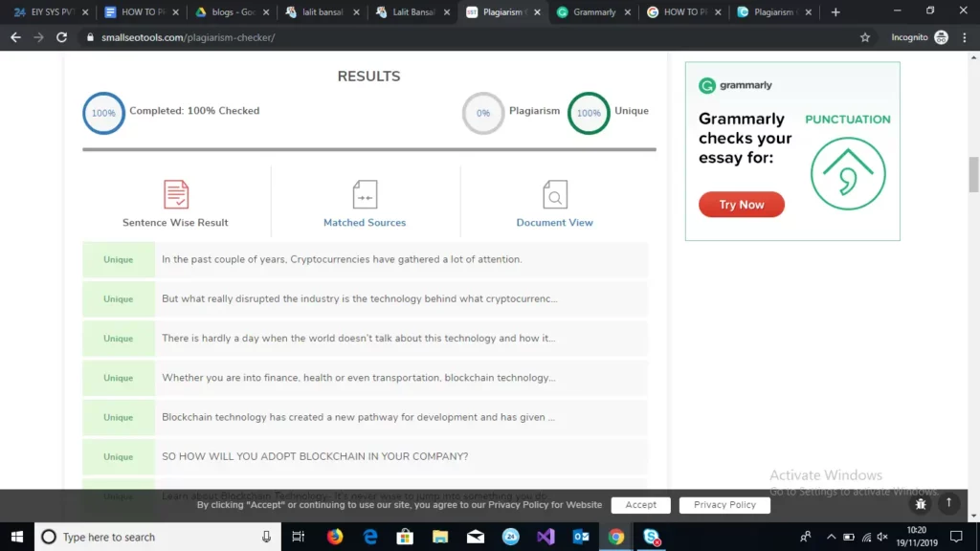Open Visual Studio from the taskbar
Image resolution: width=980 pixels, height=551 pixels.
coord(546,537)
